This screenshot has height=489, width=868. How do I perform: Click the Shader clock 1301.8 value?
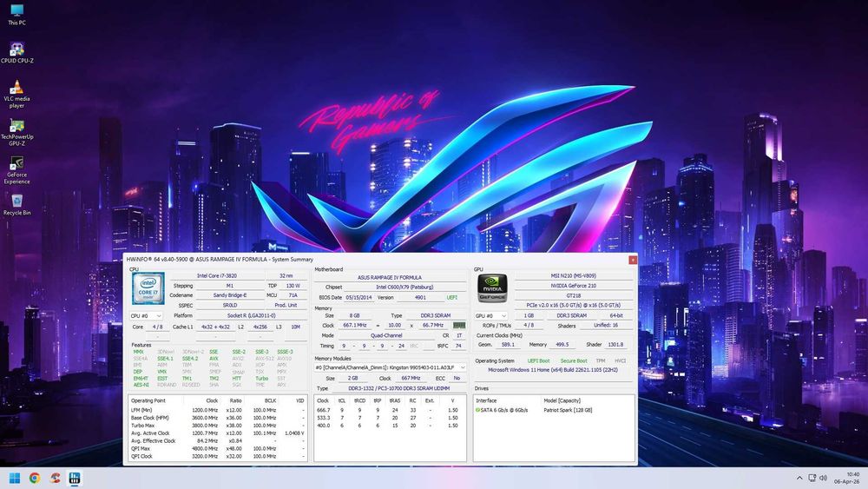[615, 345]
